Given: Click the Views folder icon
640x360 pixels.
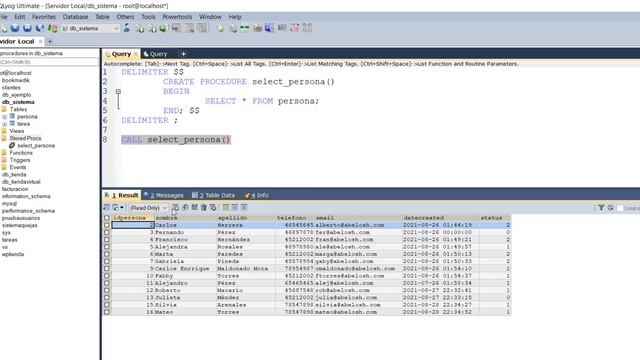Looking at the screenshot, I should pyautogui.click(x=4, y=131).
